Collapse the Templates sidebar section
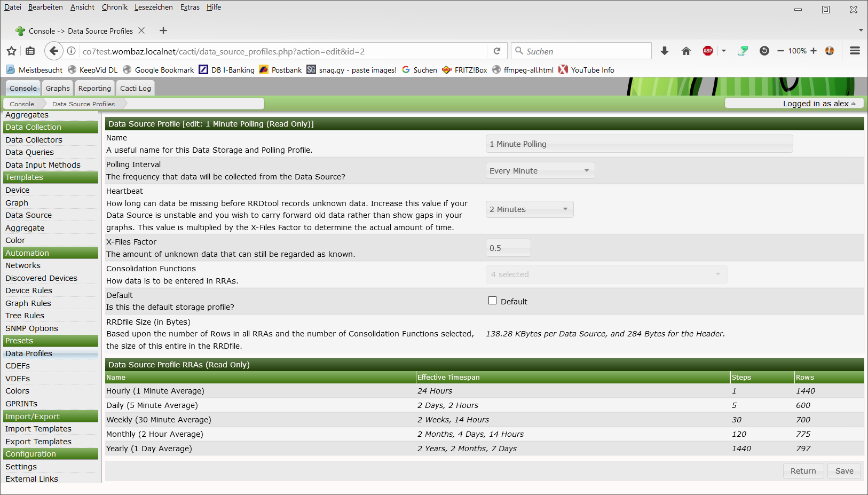Screen dimensions: 868x495 pyautogui.click(x=51, y=177)
